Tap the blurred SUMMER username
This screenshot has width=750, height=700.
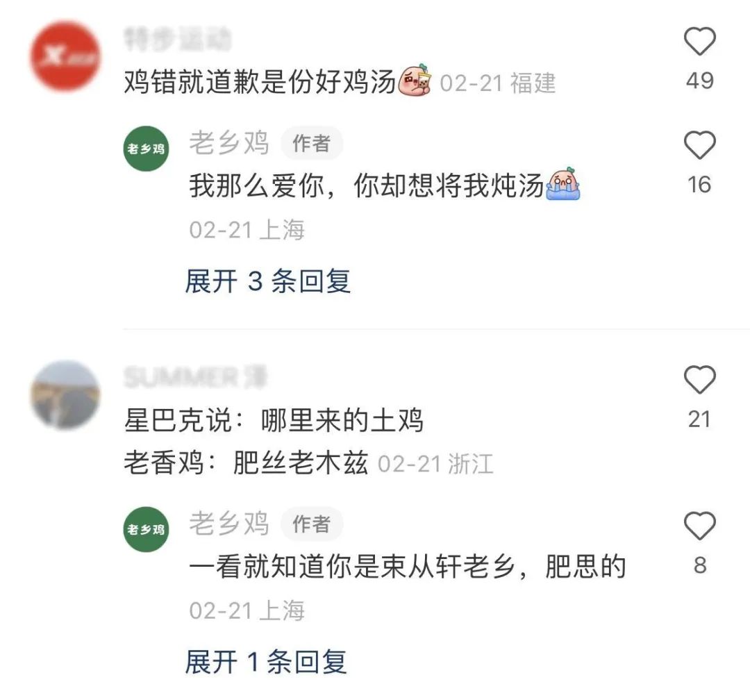click(x=195, y=377)
